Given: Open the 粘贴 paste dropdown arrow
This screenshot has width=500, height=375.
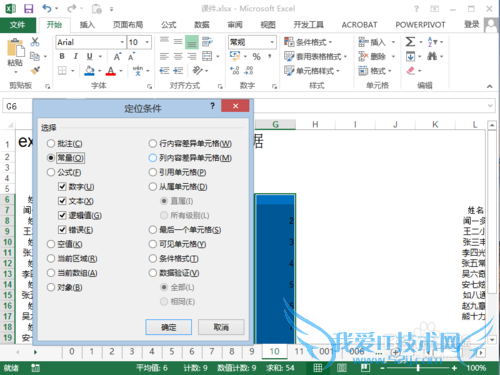Looking at the screenshot, I should point(15,72).
